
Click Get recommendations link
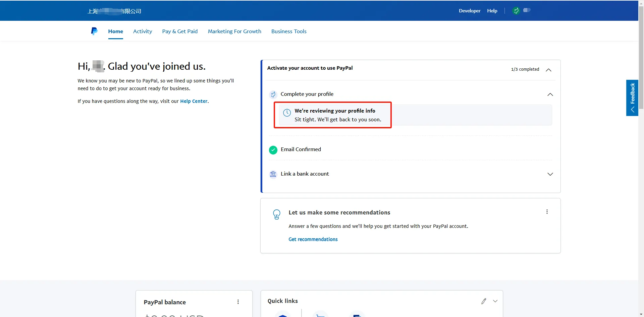pyautogui.click(x=313, y=239)
